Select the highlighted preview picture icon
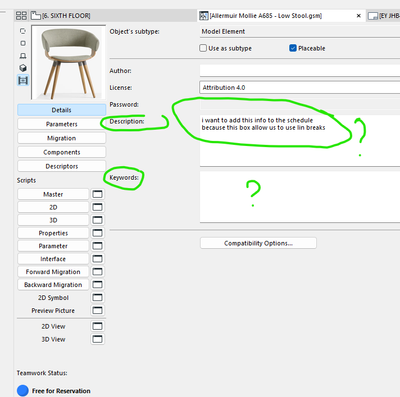Viewport: 400px width, 397px height. point(23,80)
